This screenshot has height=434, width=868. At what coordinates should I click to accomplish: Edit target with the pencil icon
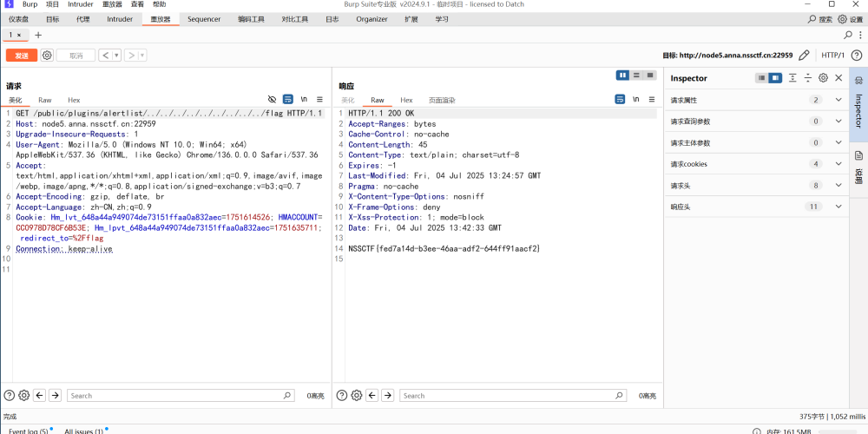coord(805,56)
